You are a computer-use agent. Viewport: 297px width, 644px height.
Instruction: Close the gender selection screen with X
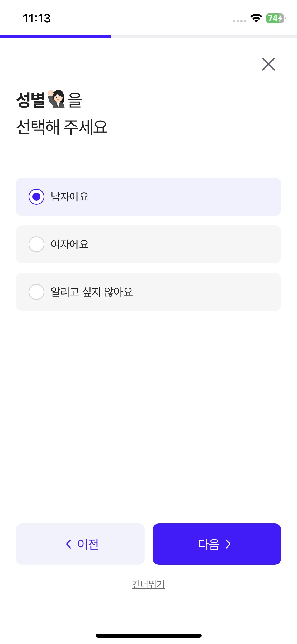pyautogui.click(x=268, y=64)
